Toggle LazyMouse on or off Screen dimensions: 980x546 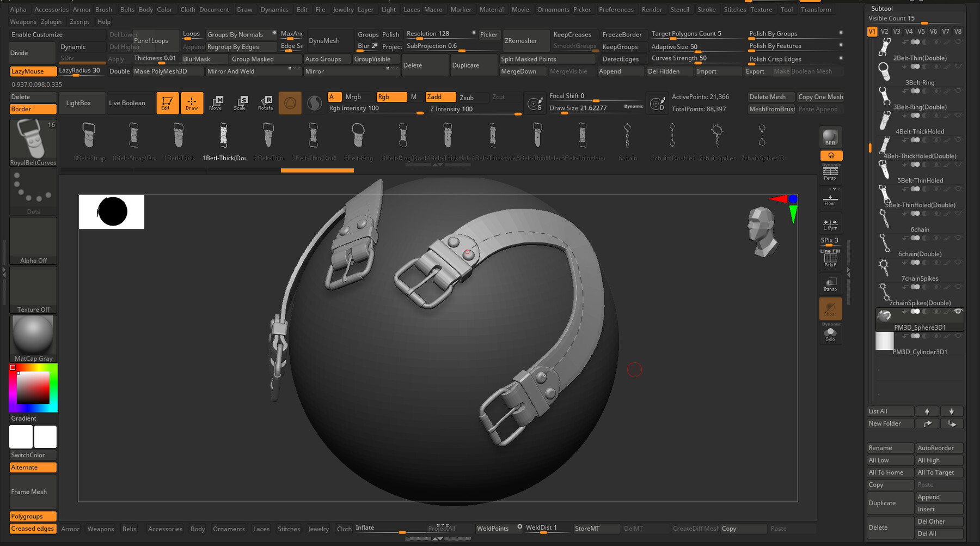point(33,71)
